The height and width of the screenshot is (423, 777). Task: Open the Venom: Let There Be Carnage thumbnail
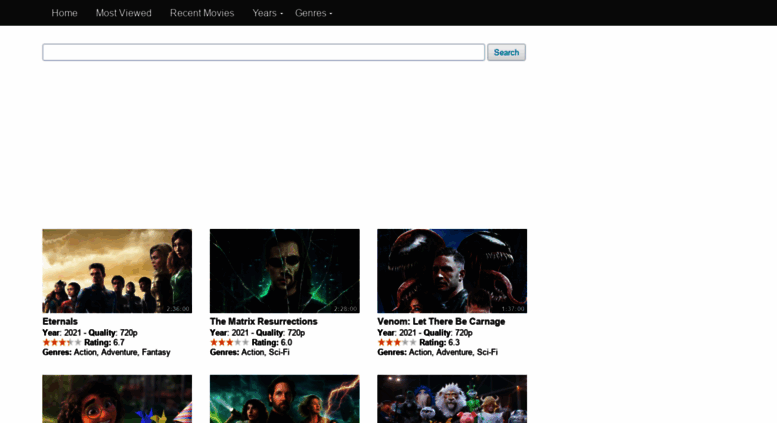(452, 270)
